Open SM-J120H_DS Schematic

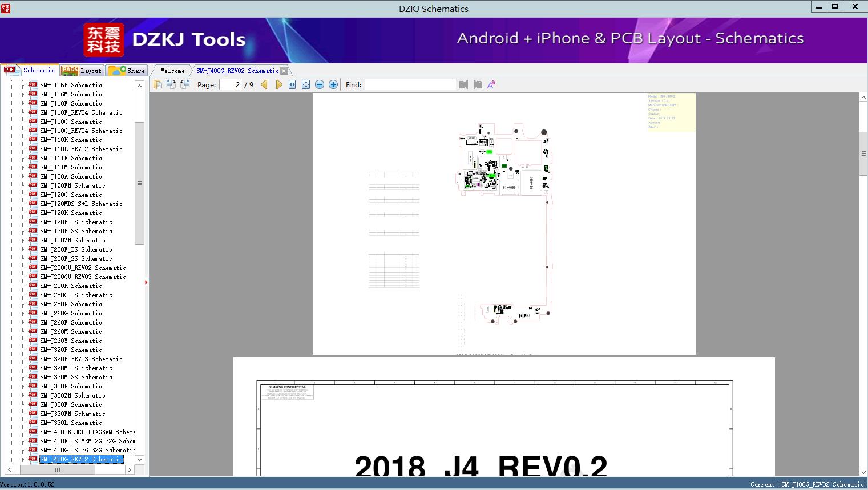(76, 222)
